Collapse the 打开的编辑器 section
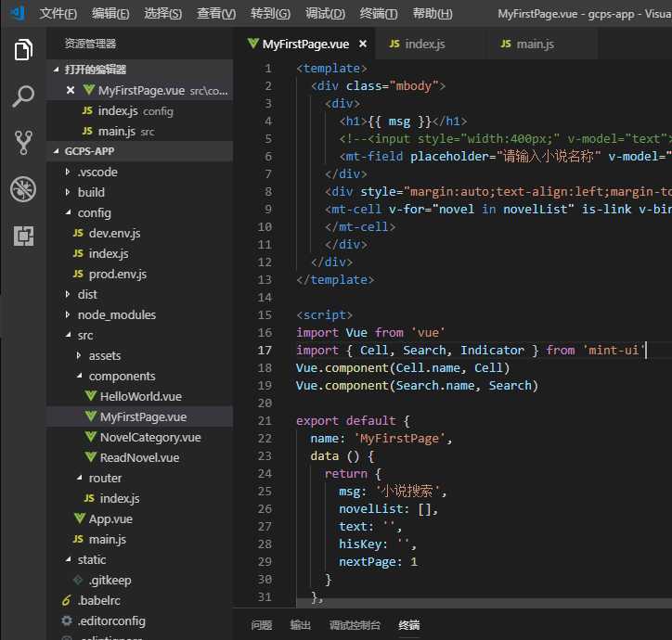672x640 pixels. click(x=56, y=70)
